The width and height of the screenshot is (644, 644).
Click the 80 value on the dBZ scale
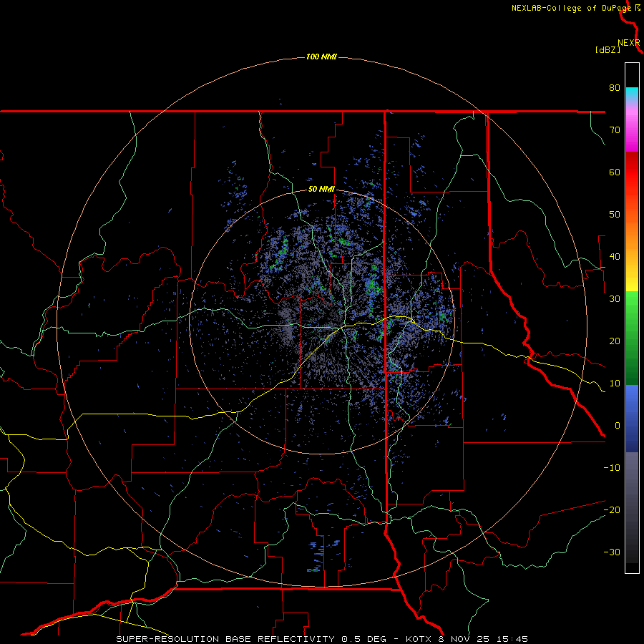pyautogui.click(x=615, y=87)
